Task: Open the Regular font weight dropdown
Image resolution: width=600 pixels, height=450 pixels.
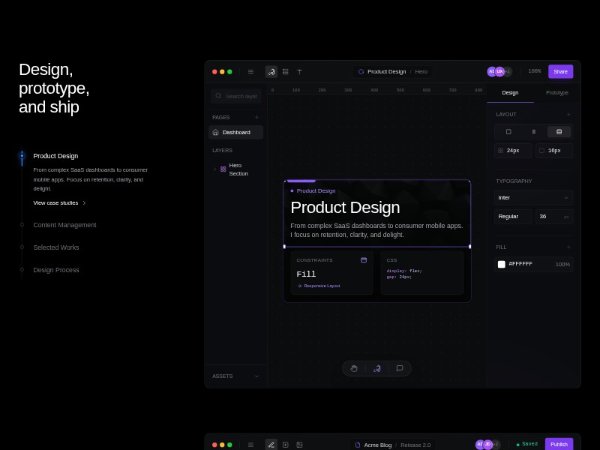Action: coord(514,216)
